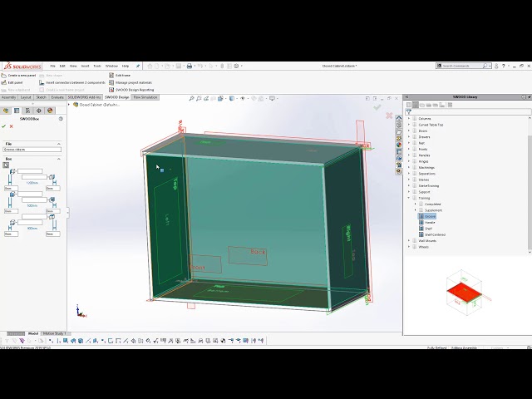Expand the Closed Cabinet flyout tree
This screenshot has height=399, width=532.
[x=69, y=105]
